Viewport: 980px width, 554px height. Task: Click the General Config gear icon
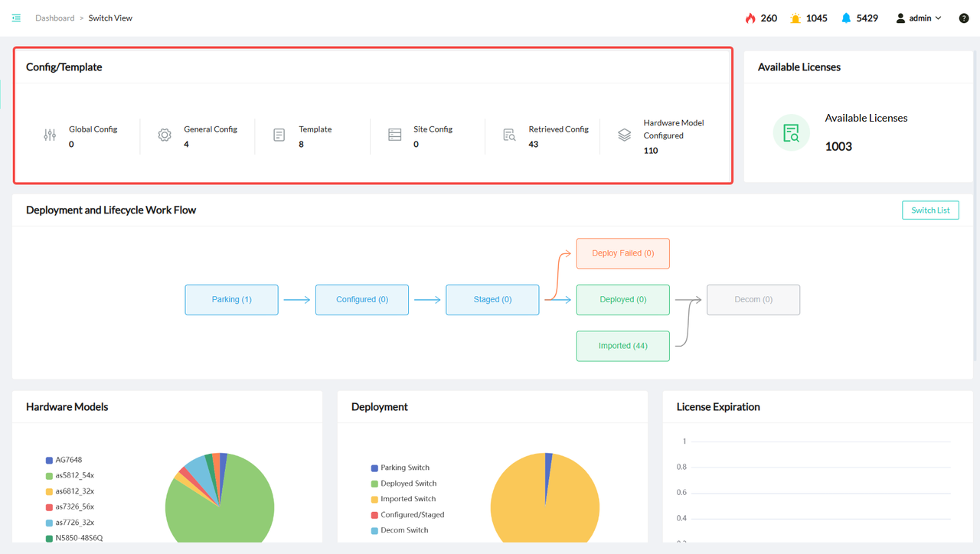click(165, 135)
